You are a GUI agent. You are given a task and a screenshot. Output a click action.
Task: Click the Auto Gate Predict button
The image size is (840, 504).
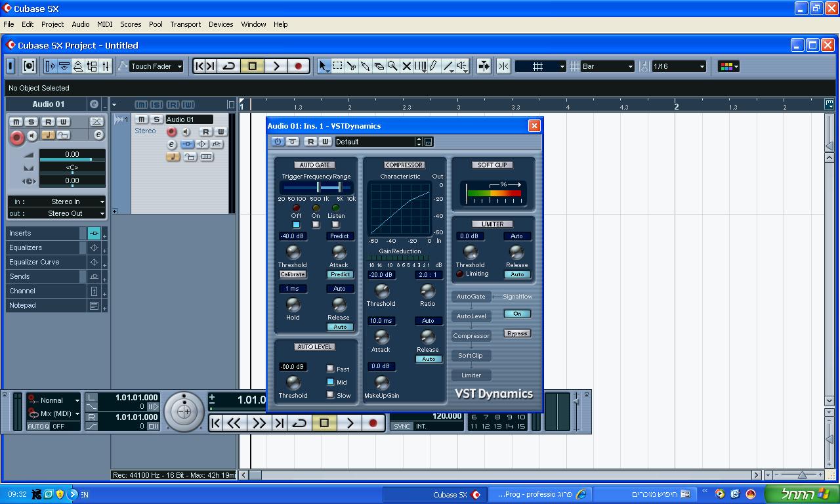(x=340, y=274)
